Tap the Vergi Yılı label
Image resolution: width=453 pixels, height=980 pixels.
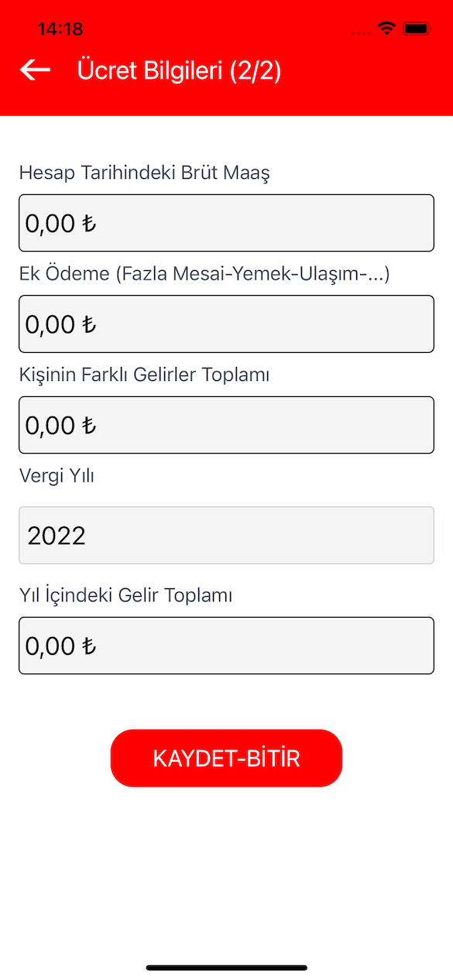57,476
